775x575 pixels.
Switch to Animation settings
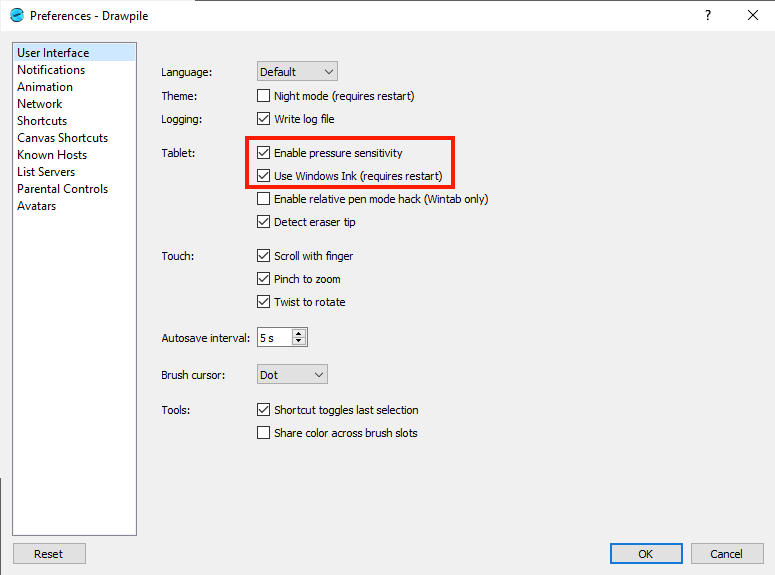tap(74, 87)
